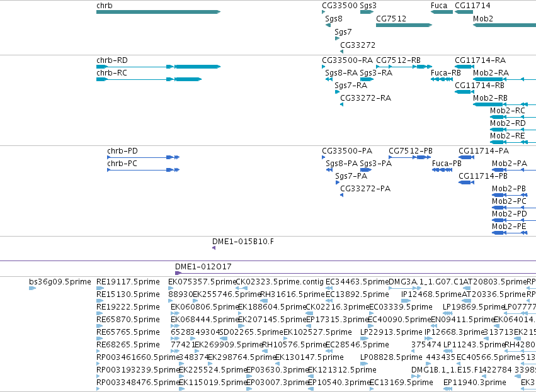Screen dimensions: 536x392
Task: Click the Mob2-PA protein feature
Action: click(x=514, y=170)
